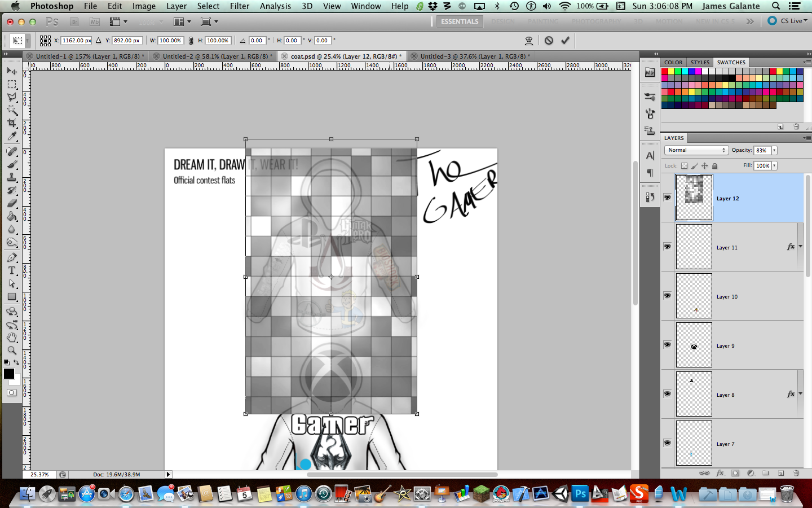
Task: Expand Layer 8 effects arrow
Action: pyautogui.click(x=800, y=394)
